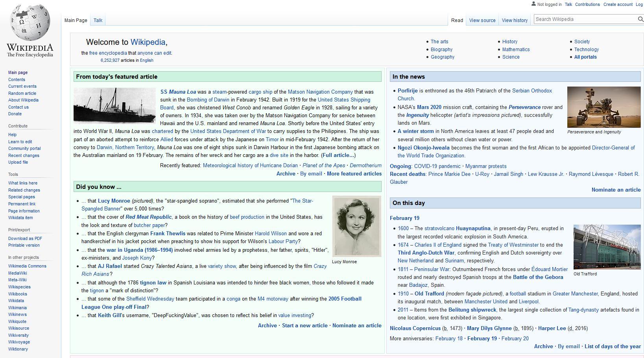Select Download as PDF in sidebar
Image resolution: width=644 pixels, height=358 pixels.
[25, 238]
